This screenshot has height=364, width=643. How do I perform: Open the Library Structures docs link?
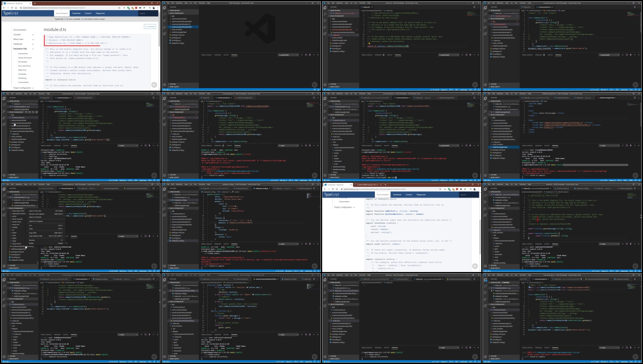(25, 58)
